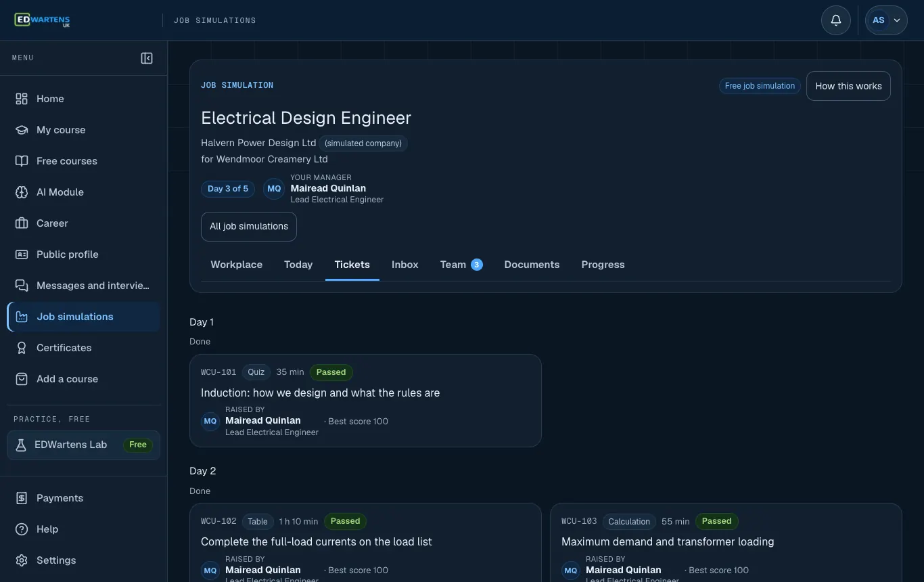924x582 pixels.
Task: Click the Settings gear icon
Action: click(22, 560)
